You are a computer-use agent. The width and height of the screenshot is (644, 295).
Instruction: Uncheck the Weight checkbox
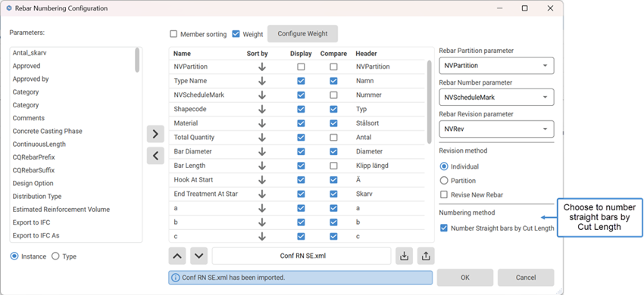[236, 34]
